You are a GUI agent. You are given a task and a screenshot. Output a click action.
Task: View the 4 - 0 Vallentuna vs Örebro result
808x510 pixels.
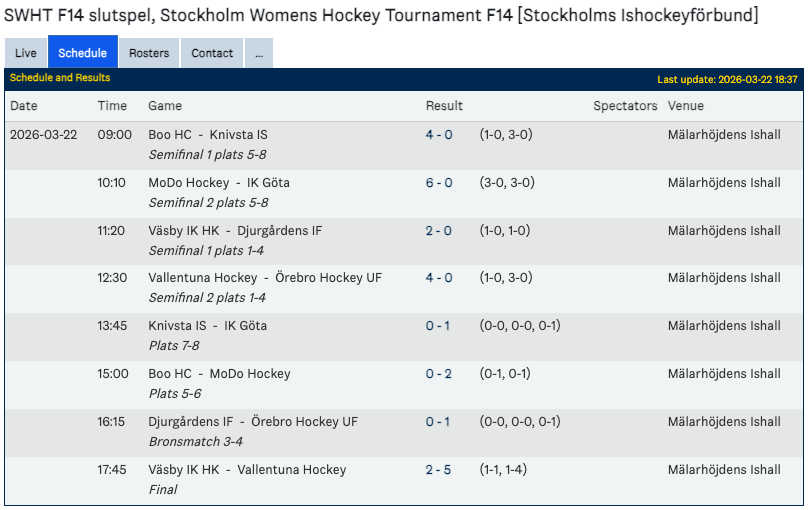click(439, 278)
